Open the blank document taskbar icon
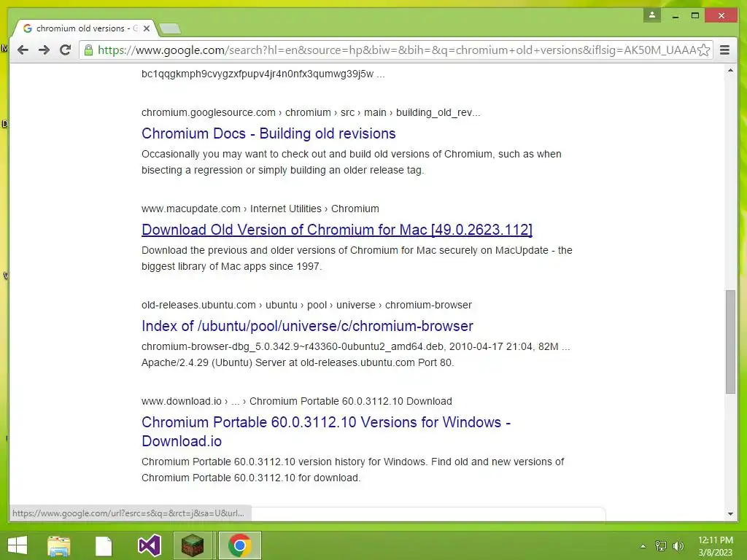Image resolution: width=747 pixels, height=560 pixels. coord(104,545)
